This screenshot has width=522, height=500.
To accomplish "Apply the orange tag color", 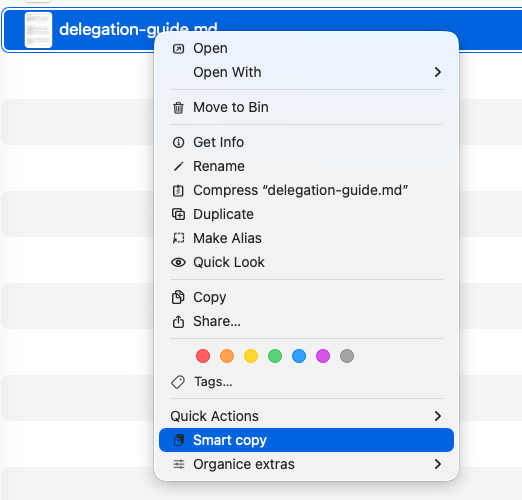I will pyautogui.click(x=227, y=356).
